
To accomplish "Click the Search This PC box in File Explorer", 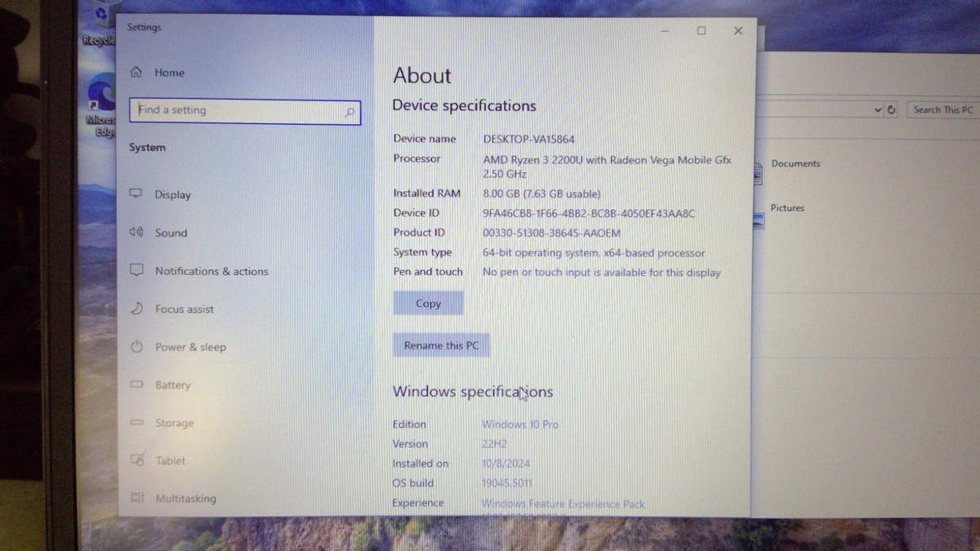I will [x=943, y=109].
